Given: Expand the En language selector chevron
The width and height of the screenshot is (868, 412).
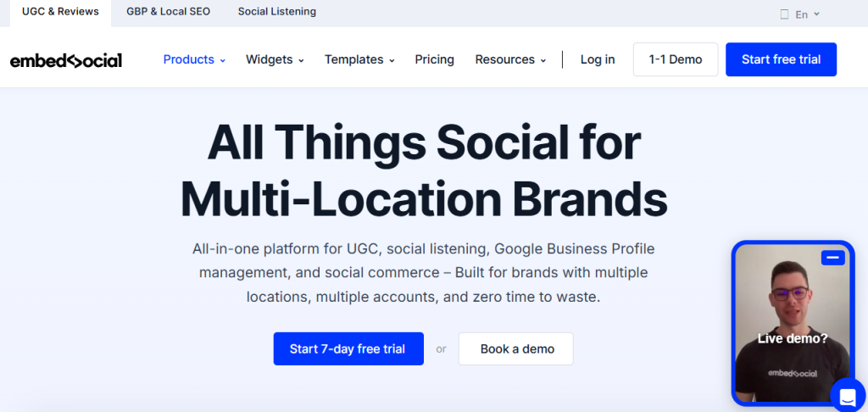Looking at the screenshot, I should click(816, 14).
